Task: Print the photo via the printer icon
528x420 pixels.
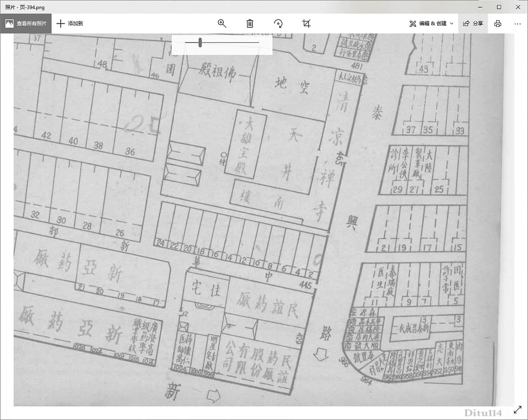Action: (x=498, y=24)
